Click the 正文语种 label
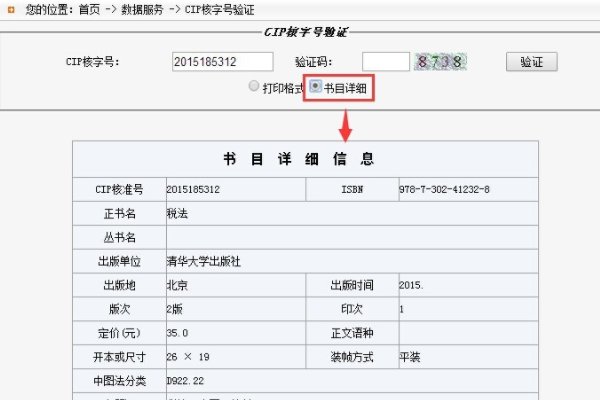 tap(352, 333)
